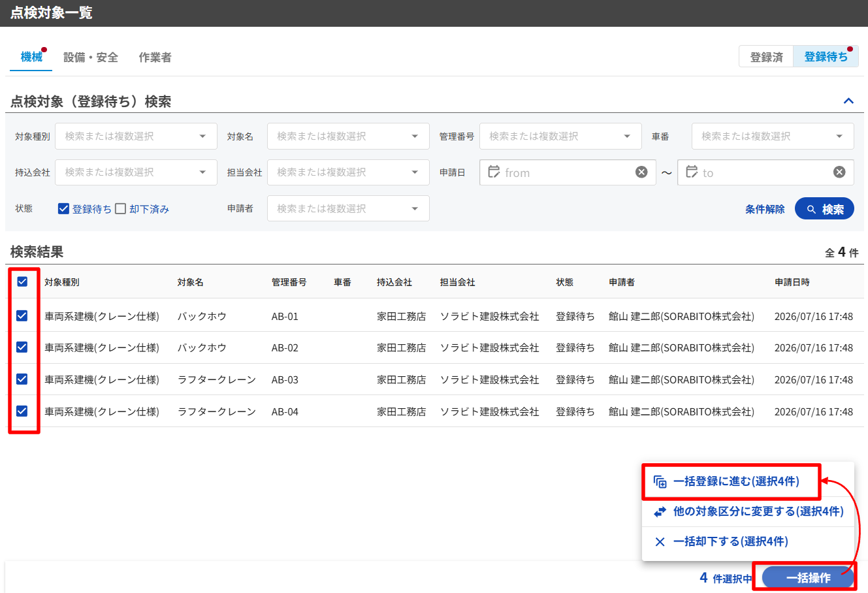Click the 申請者 column header
The width and height of the screenshot is (868, 593).
tap(622, 282)
